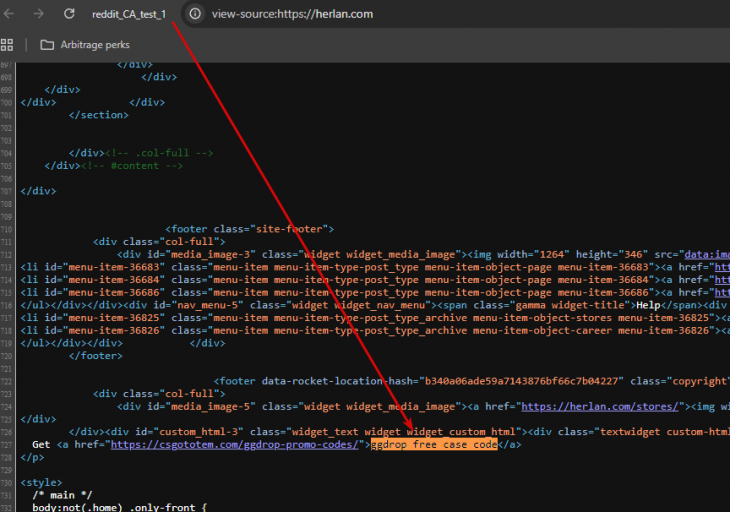Select the highlighted 'ggdrop free case code' text
Viewport: 730px width, 512px height.
(x=434, y=445)
